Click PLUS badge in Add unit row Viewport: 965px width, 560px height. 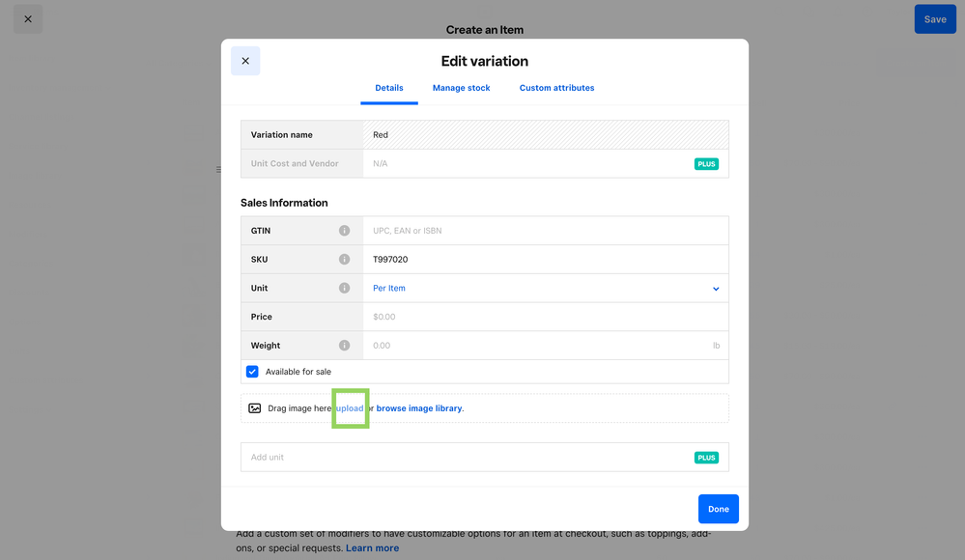(x=706, y=458)
